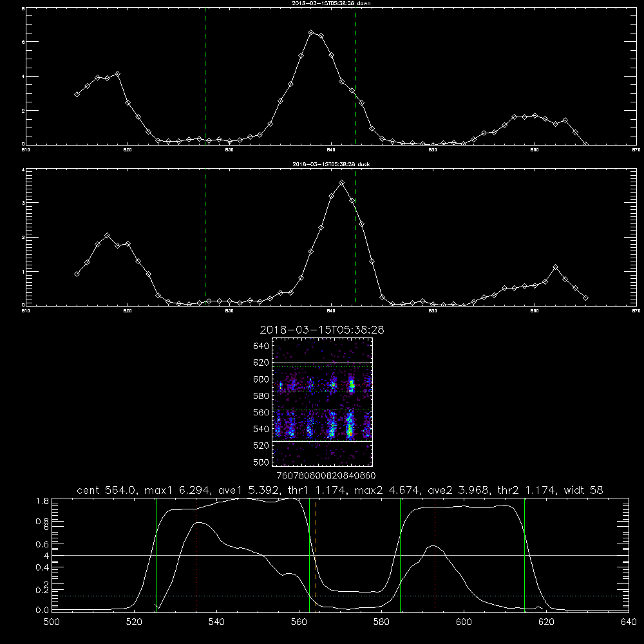The image size is (644, 644).
Task: Click the bottom plot y-axis label 0.2
Action: 42,590
